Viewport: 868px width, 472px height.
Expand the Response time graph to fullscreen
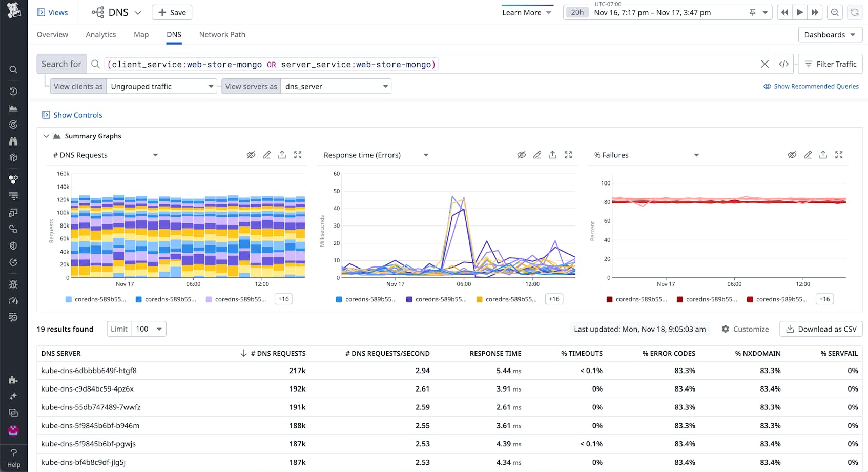coord(568,154)
